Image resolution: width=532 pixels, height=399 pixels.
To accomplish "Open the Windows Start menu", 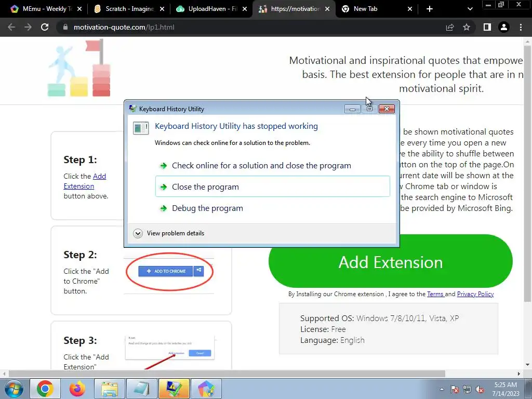I will click(14, 389).
